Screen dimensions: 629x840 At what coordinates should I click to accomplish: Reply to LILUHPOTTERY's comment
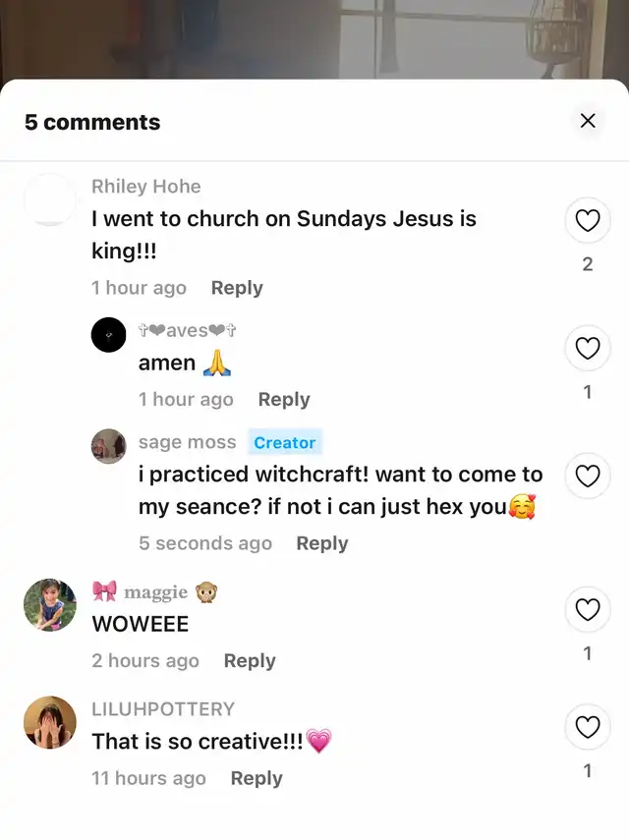257,778
